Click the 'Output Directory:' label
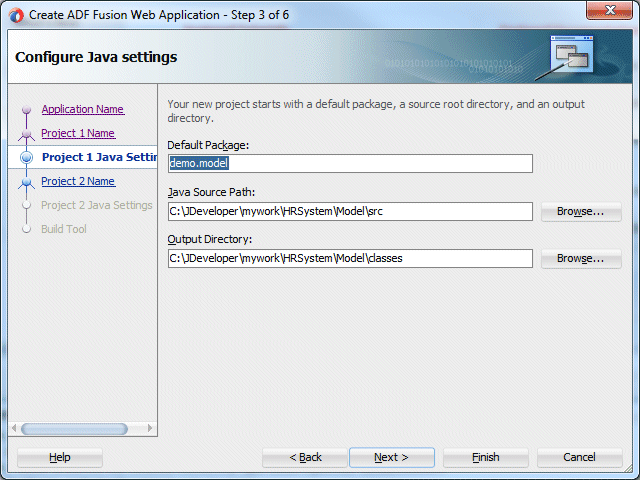Viewport: 640px width, 480px height. (x=210, y=239)
